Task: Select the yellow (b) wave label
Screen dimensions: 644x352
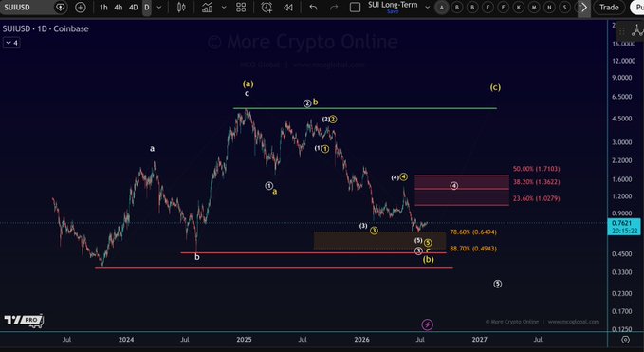Action: coord(429,260)
